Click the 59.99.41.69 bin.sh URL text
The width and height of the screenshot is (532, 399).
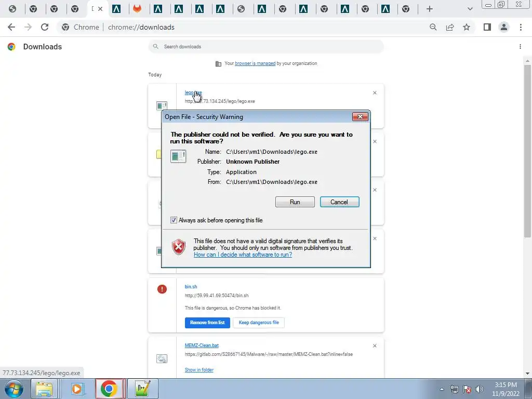point(217,296)
